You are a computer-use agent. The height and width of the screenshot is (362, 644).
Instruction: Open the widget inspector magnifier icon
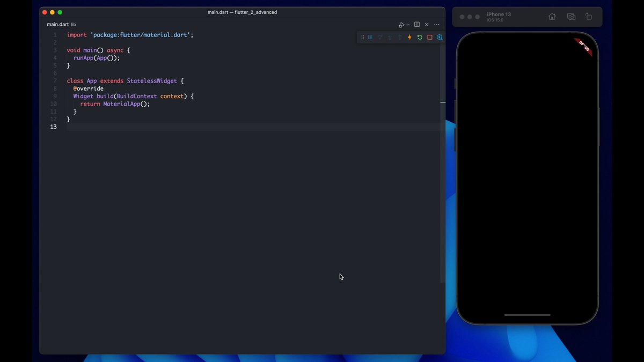point(440,38)
